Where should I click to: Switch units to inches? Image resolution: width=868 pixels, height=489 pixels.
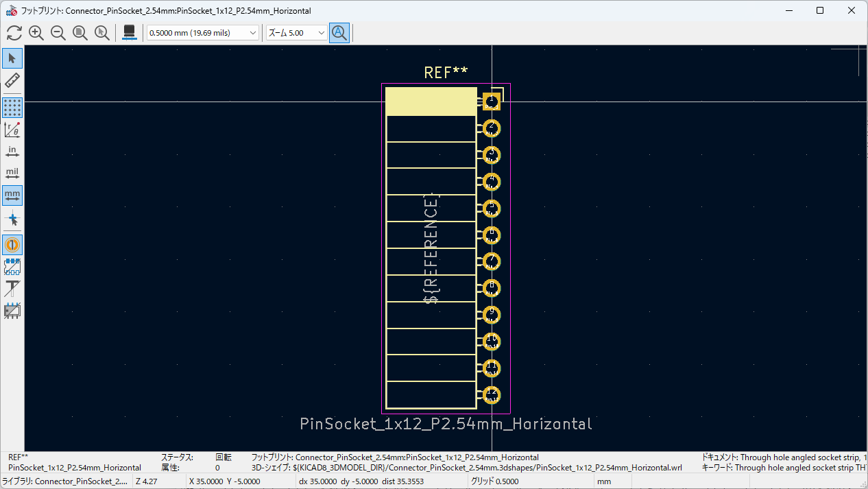click(x=12, y=152)
